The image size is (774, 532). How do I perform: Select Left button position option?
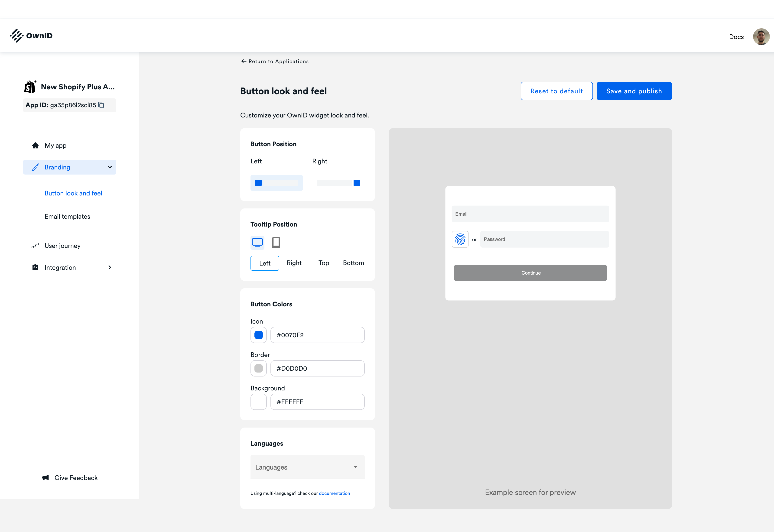click(x=276, y=183)
